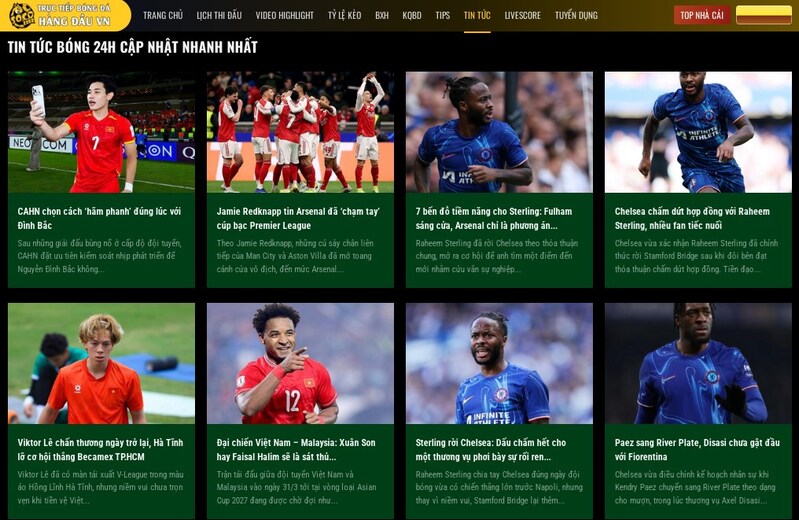Open the Livescore page
This screenshot has width=799, height=520.
[x=522, y=15]
